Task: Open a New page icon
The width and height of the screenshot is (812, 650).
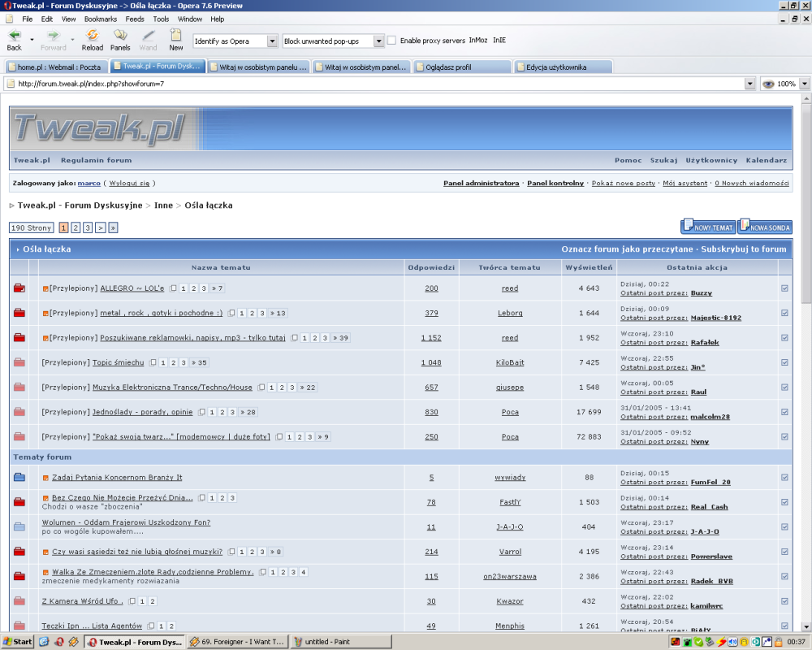Action: [176, 35]
